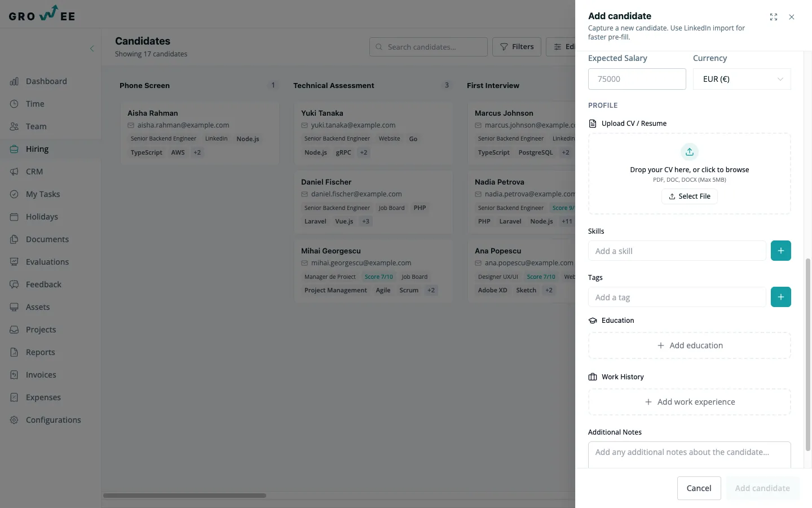Open CRM from the sidebar
This screenshot has height=508, width=812.
(34, 172)
